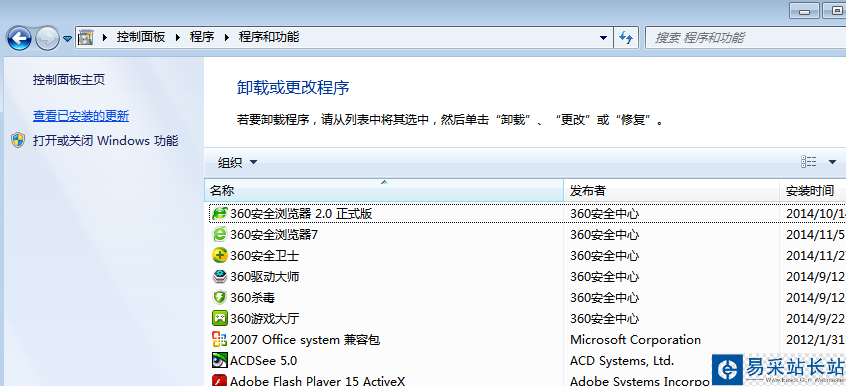The width and height of the screenshot is (846, 386).
Task: Open 查看已安装的更新 link
Action: click(x=81, y=116)
